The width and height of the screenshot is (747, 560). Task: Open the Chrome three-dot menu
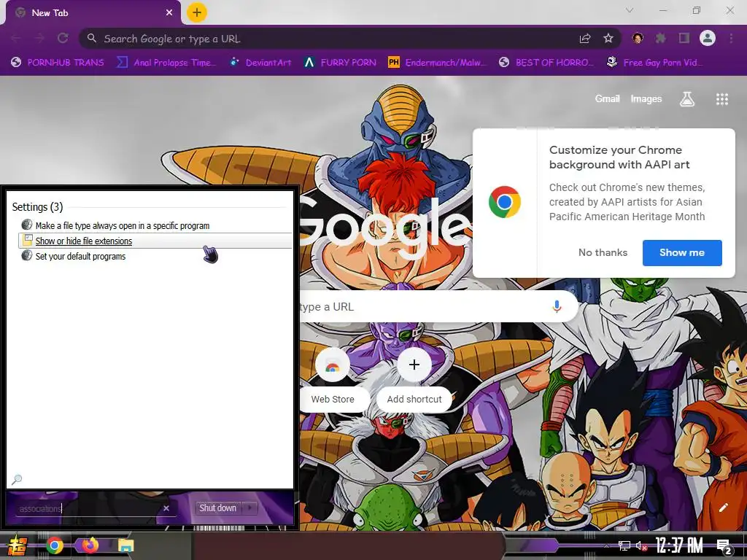[731, 39]
